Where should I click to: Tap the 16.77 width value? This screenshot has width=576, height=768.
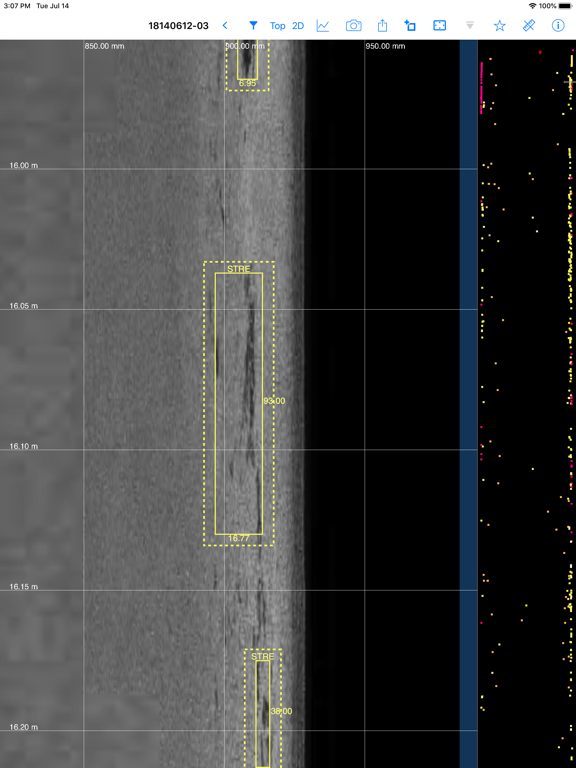point(239,538)
